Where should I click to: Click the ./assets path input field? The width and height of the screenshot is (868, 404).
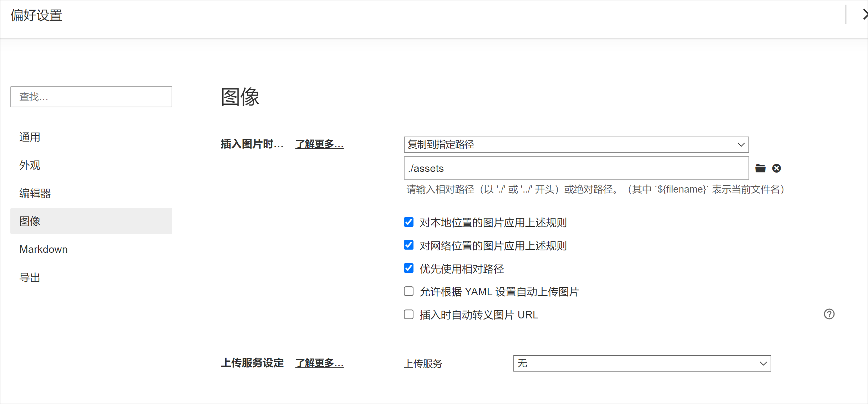576,168
